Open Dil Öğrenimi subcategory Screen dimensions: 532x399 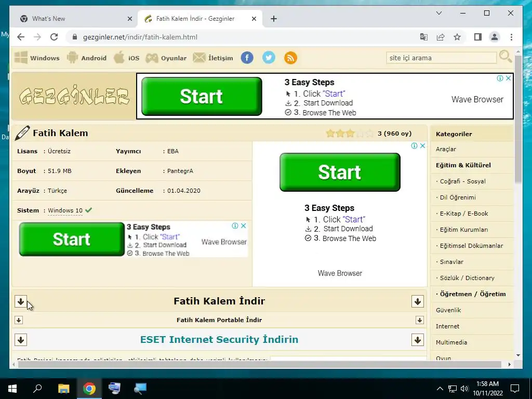coord(458,197)
